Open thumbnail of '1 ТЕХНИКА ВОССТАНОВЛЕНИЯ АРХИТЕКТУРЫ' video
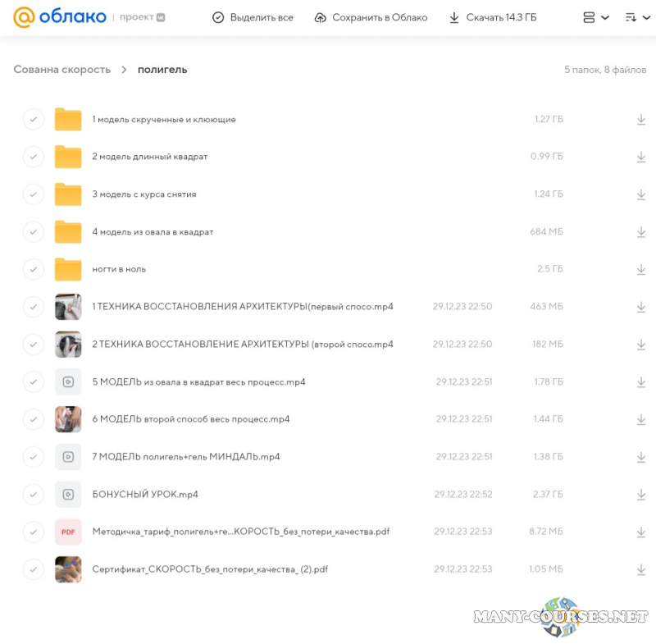This screenshot has width=656, height=644. pyautogui.click(x=68, y=307)
